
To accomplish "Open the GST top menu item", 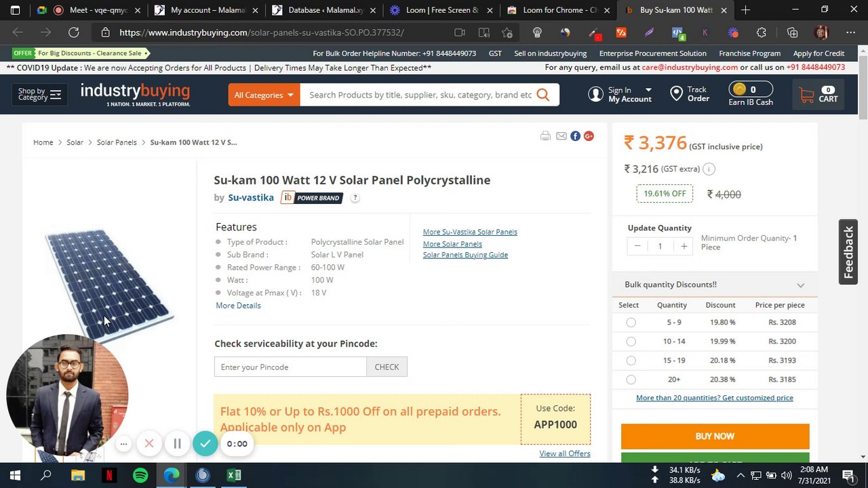I will coord(495,53).
